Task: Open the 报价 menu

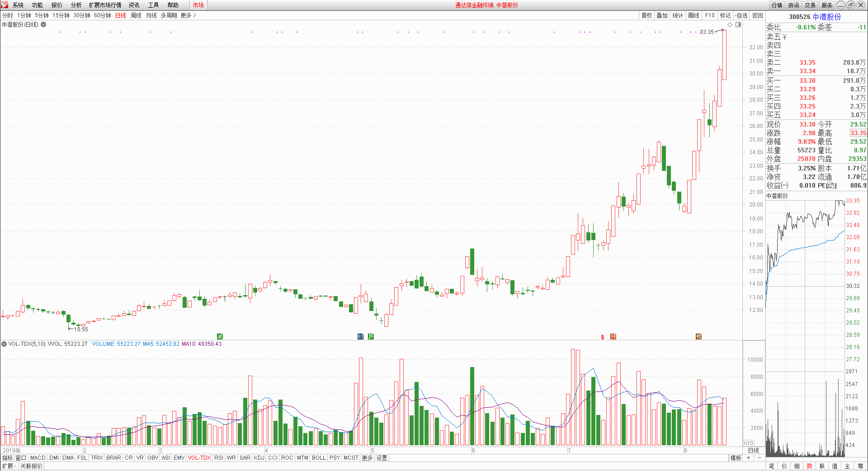Action: point(57,5)
